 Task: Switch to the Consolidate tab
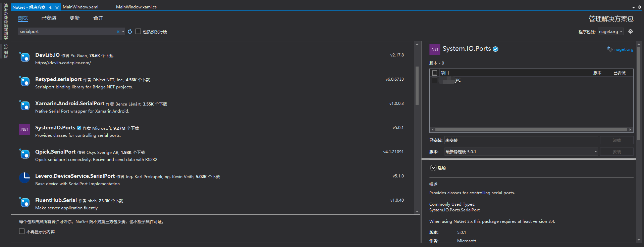point(98,18)
